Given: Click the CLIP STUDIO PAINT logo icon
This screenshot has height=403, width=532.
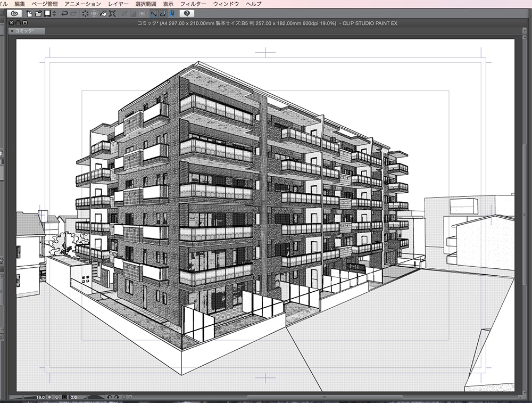Looking at the screenshot, I should click(15, 14).
